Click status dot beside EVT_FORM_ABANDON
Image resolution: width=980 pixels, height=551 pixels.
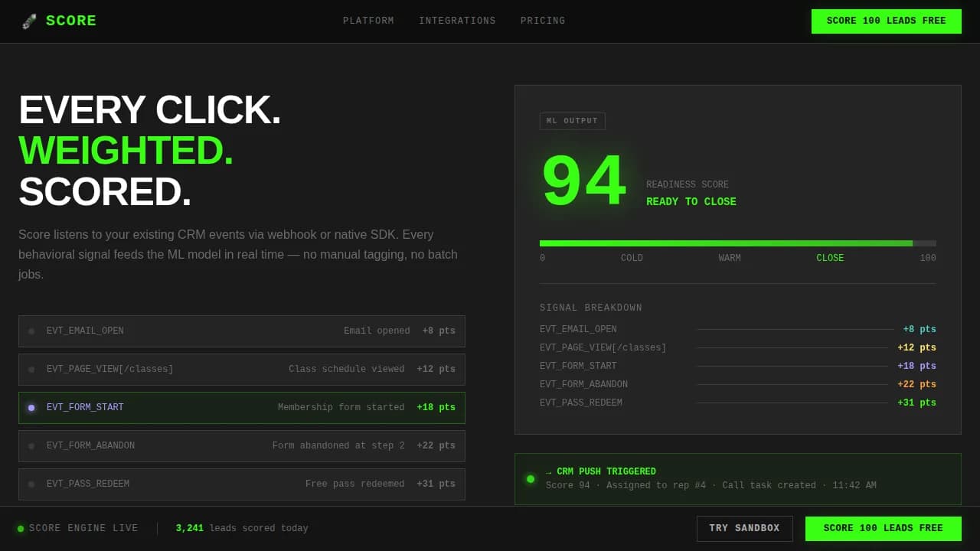(x=31, y=446)
